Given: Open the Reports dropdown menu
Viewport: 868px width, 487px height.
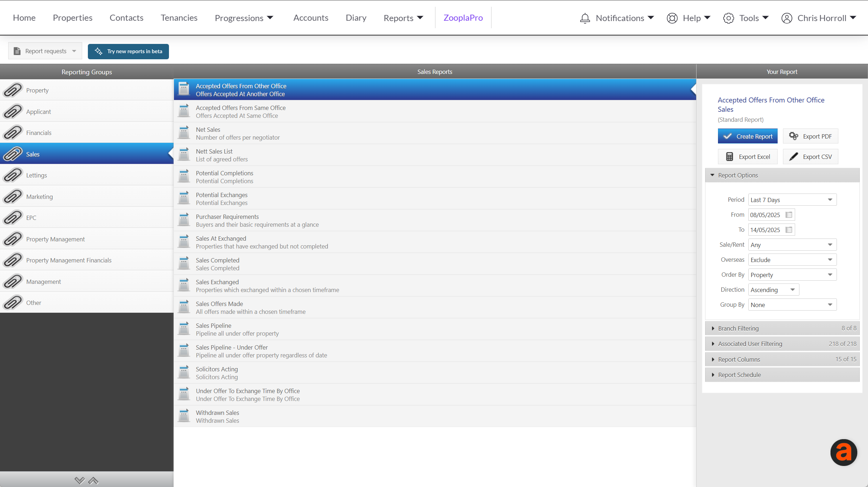Looking at the screenshot, I should click(x=403, y=18).
